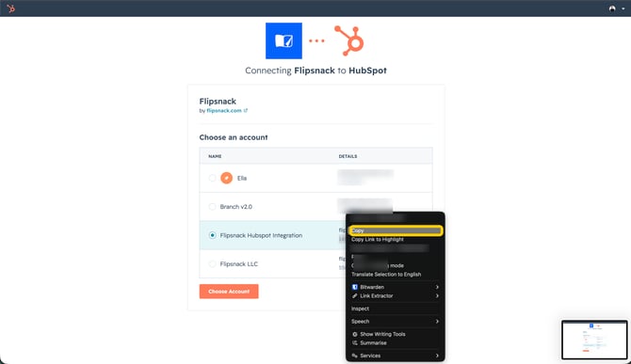Open the flipsnack.com link

pyautogui.click(x=224, y=110)
